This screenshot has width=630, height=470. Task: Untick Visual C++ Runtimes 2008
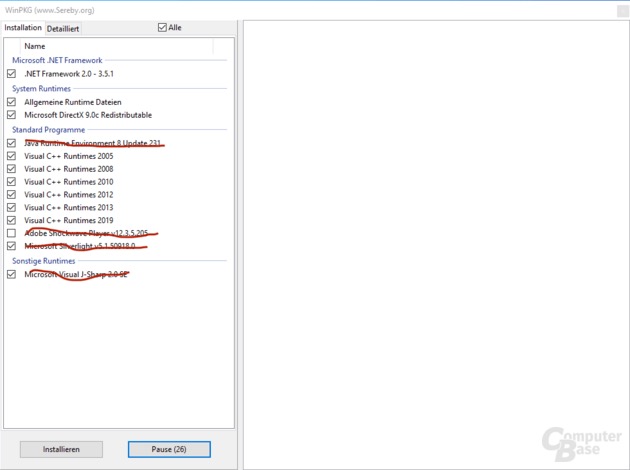pos(12,169)
